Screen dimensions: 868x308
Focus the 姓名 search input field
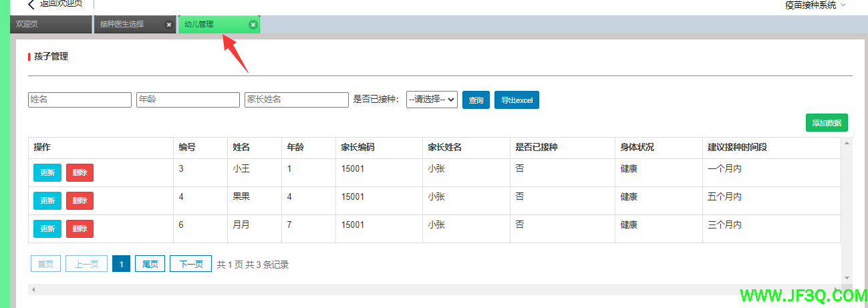coord(80,100)
